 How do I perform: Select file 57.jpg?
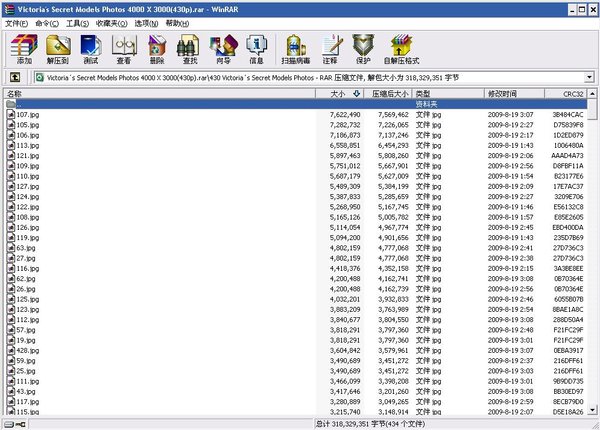(26, 330)
